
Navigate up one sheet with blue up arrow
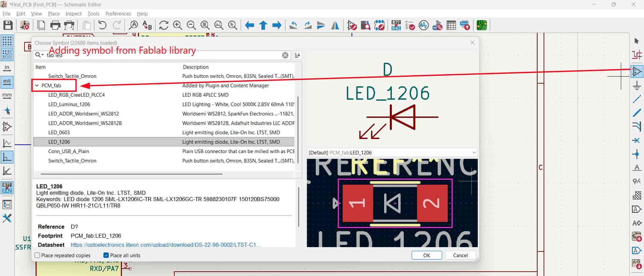pyautogui.click(x=263, y=25)
